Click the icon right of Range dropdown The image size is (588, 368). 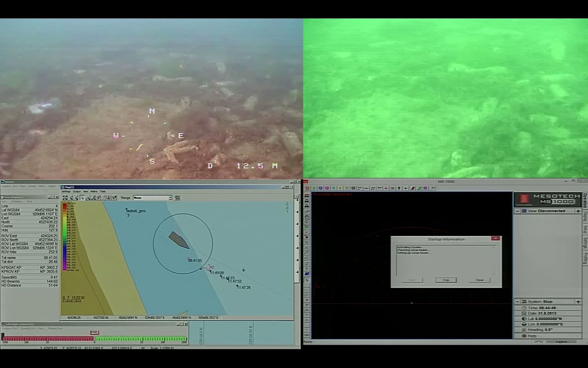(177, 198)
